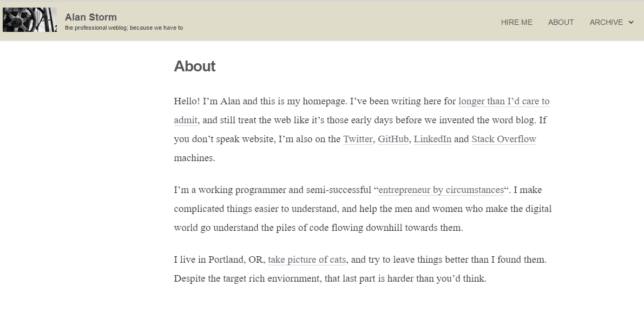Visit the GitHub link

(x=393, y=139)
